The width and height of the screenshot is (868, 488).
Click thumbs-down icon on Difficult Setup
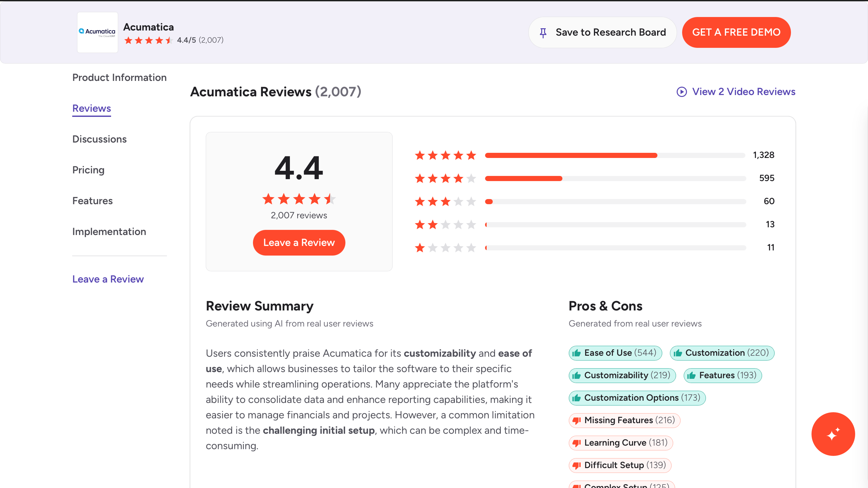[577, 466]
